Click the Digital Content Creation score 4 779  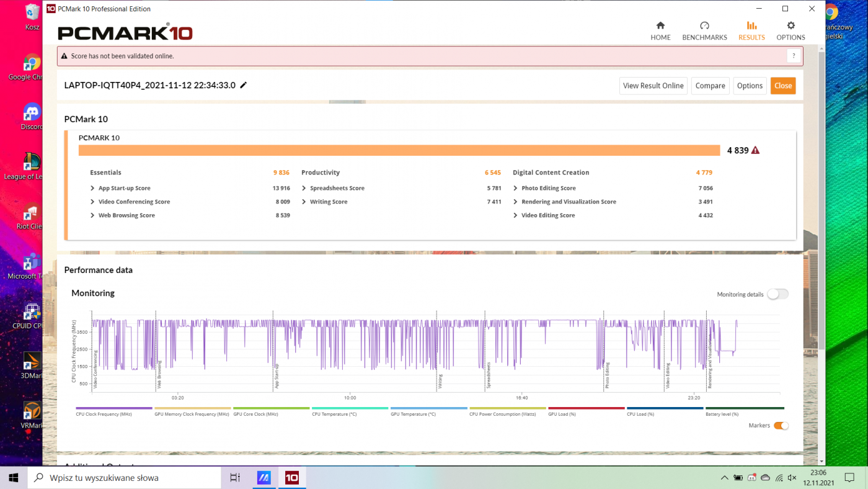pos(704,173)
